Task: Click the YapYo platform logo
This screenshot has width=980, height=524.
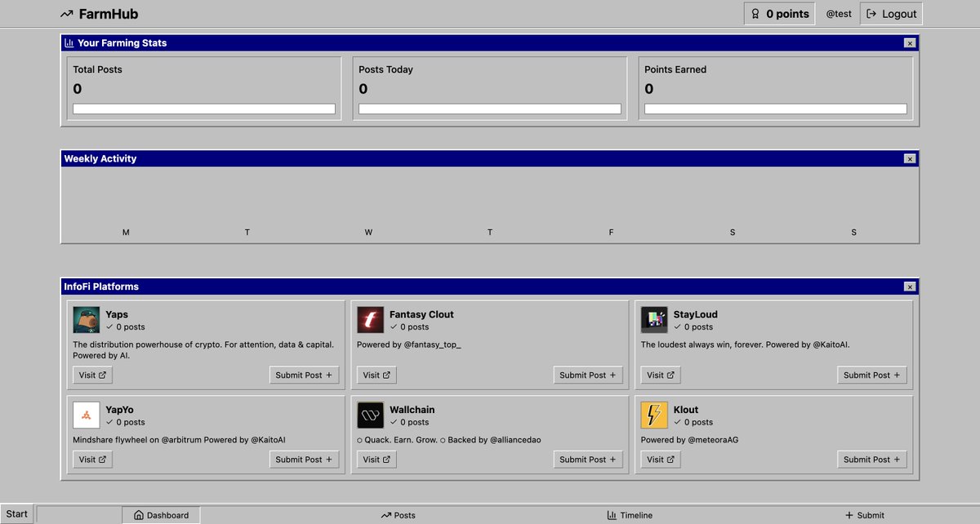Action: click(x=87, y=415)
